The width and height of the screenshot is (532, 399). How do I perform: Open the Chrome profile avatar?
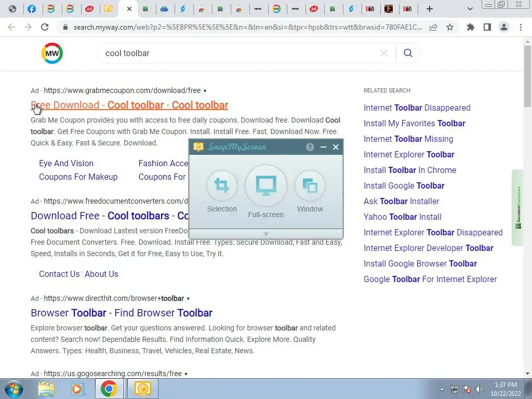coord(504,27)
